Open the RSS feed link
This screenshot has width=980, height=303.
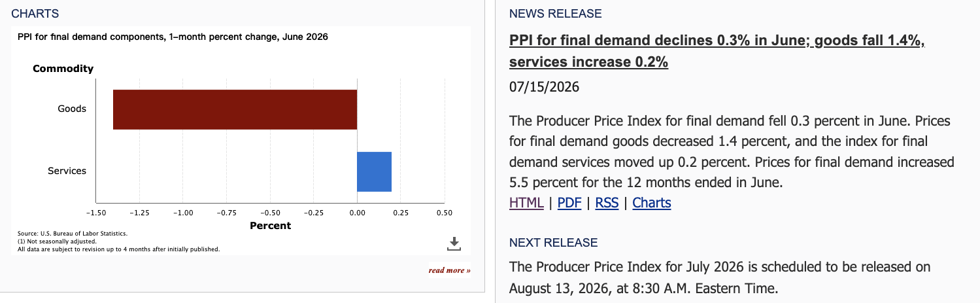pos(607,203)
